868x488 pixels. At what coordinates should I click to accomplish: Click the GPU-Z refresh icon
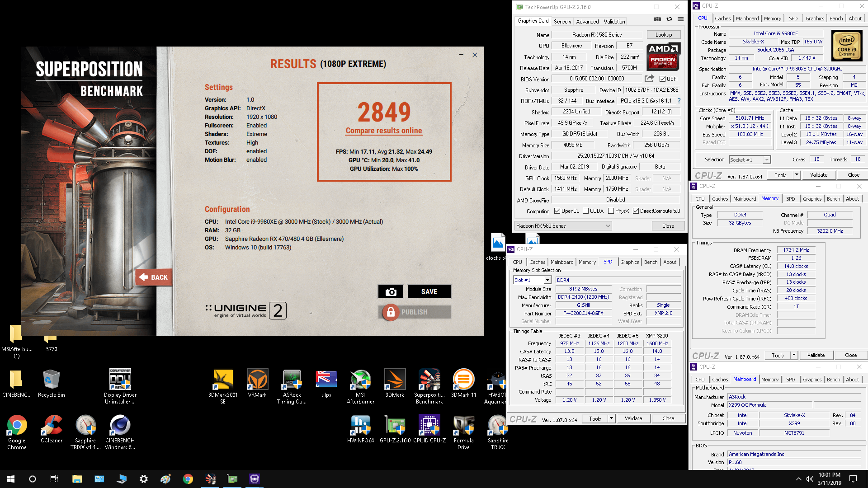(669, 19)
